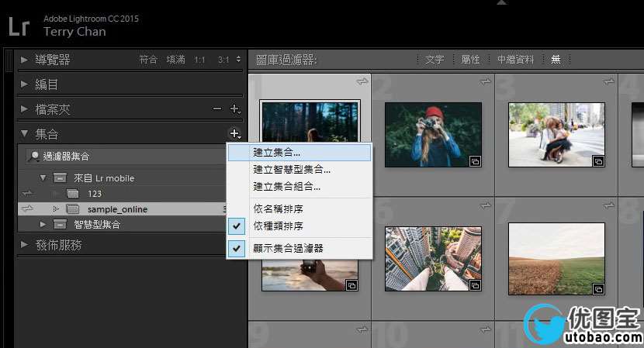Click the plus icon in 檔案夾 panel

(235, 109)
